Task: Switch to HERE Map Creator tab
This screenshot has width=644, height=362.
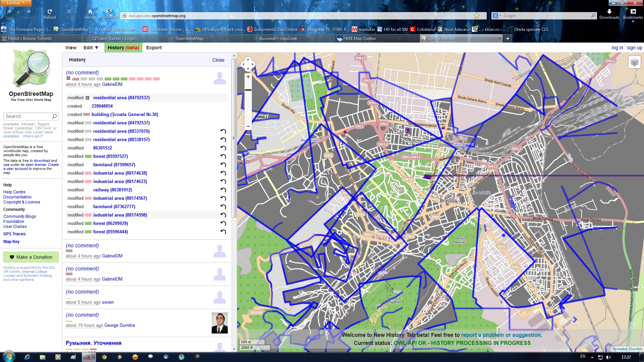Action: click(377, 39)
